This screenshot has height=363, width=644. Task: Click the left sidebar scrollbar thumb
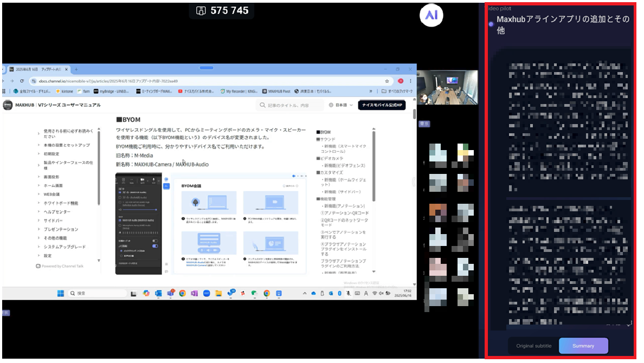click(x=99, y=167)
